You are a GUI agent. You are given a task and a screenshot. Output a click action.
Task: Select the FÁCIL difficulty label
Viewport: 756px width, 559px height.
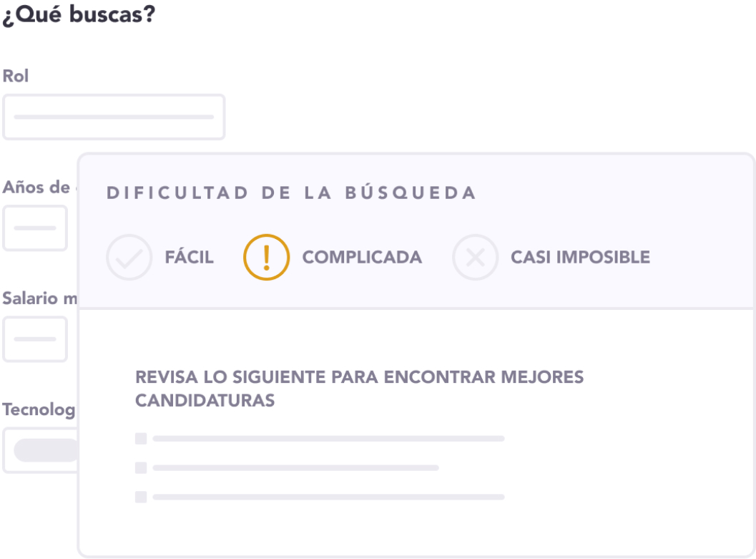click(x=189, y=257)
